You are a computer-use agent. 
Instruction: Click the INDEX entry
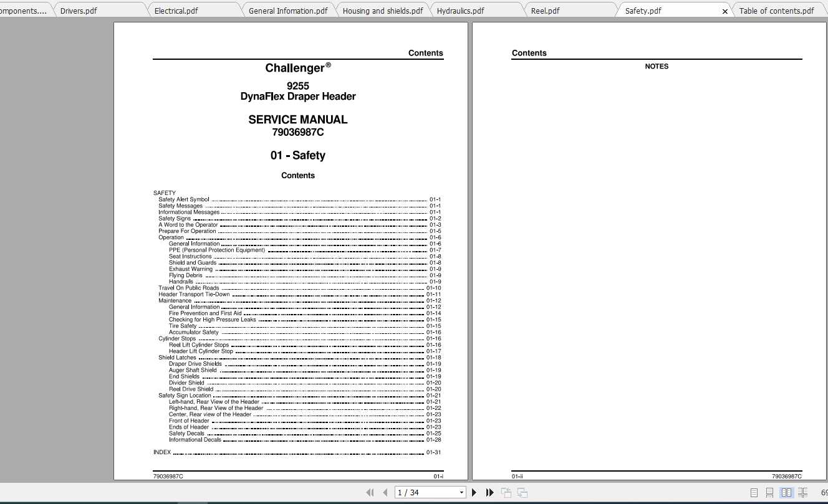pyautogui.click(x=297, y=452)
